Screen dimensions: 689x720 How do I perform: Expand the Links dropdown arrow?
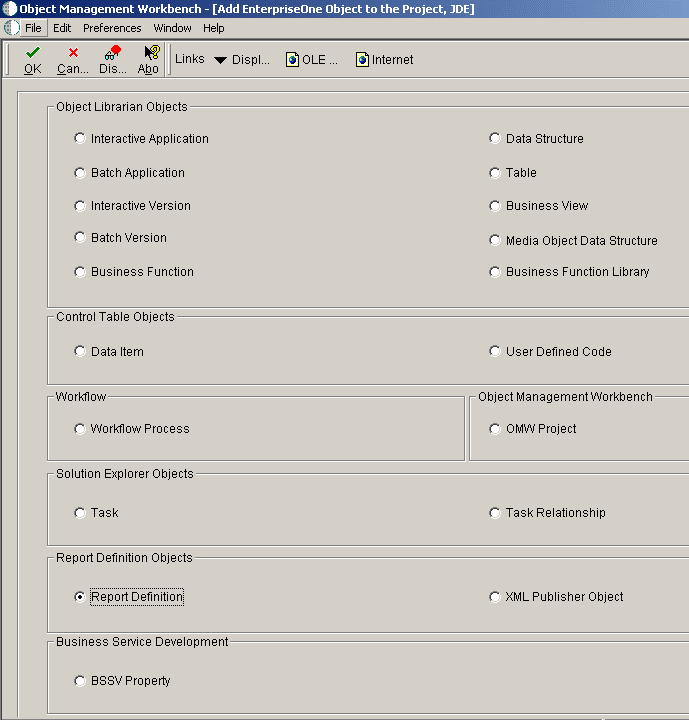tap(220, 60)
